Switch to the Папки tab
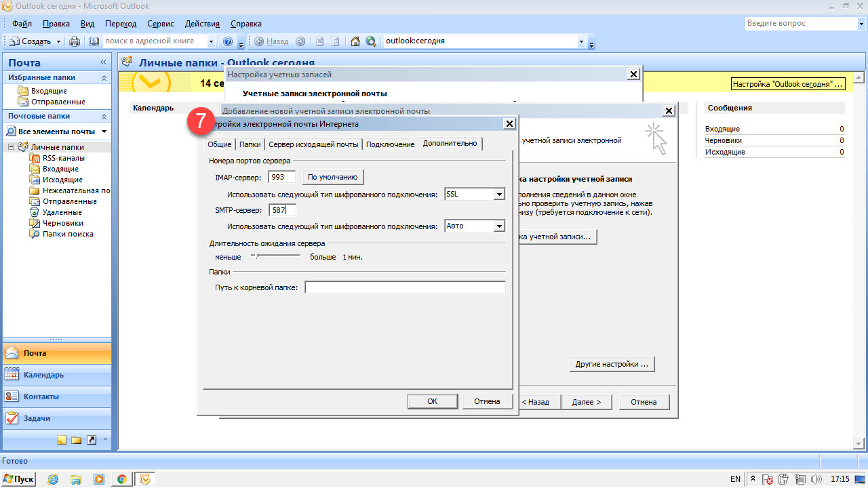The height and width of the screenshot is (488, 868). pos(250,144)
